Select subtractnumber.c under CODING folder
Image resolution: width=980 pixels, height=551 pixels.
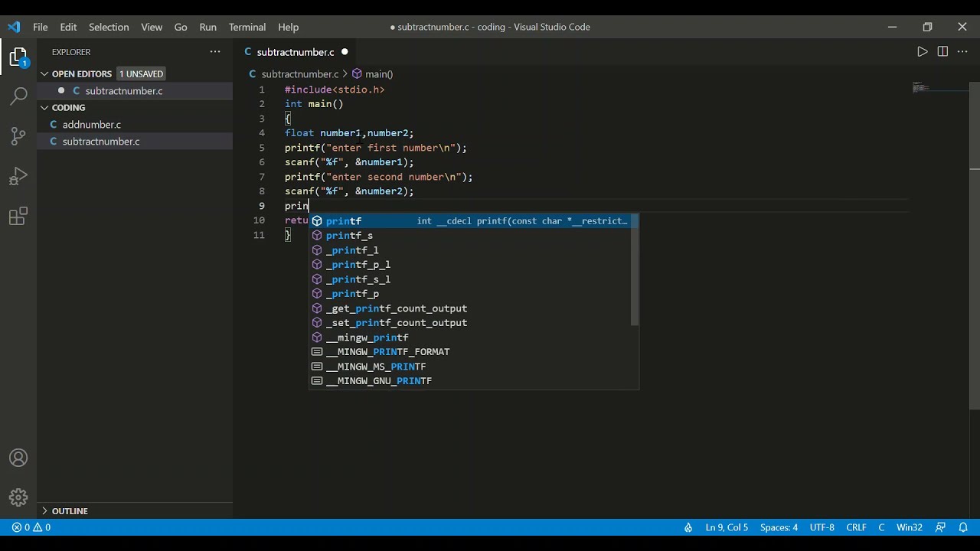(135, 141)
